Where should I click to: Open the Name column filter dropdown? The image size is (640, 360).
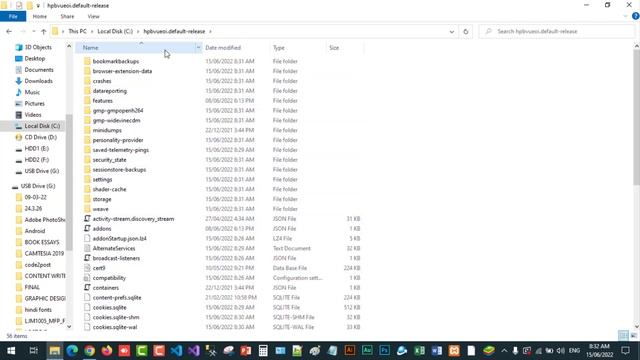198,48
